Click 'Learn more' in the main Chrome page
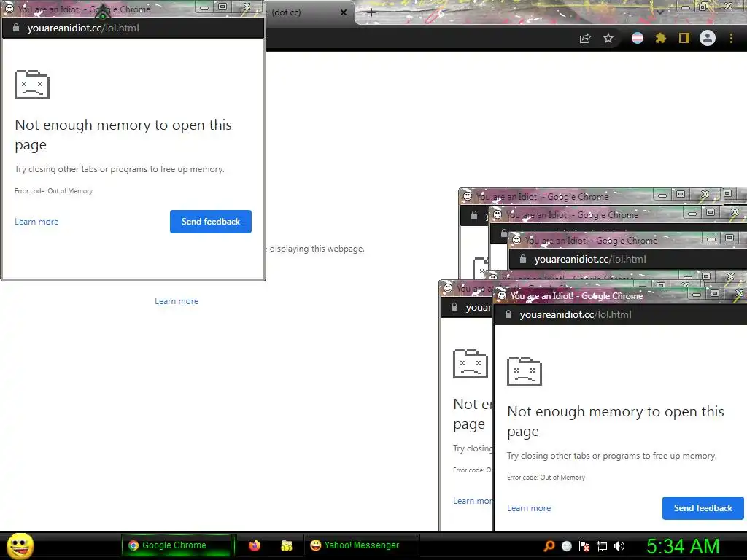 [177, 301]
